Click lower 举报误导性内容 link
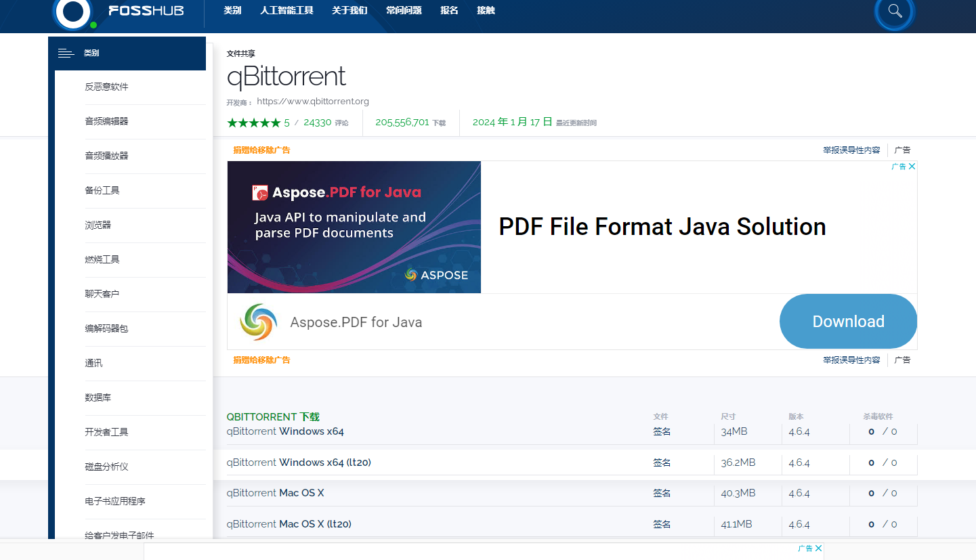 click(x=851, y=360)
